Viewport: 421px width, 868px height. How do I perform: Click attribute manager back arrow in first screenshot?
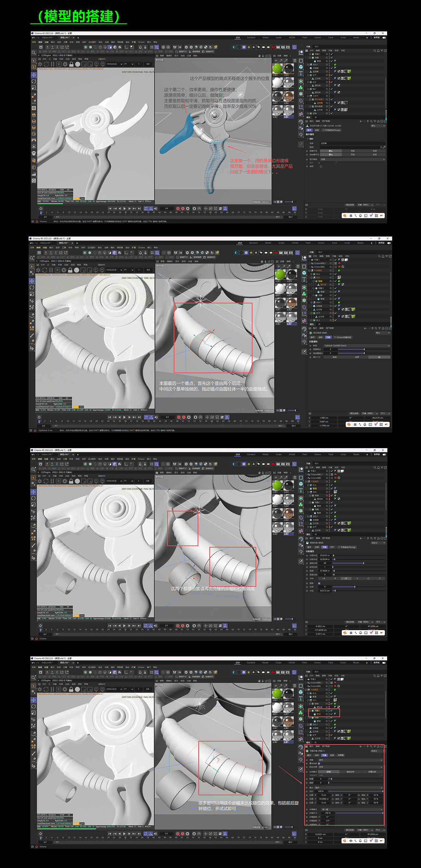[361, 121]
